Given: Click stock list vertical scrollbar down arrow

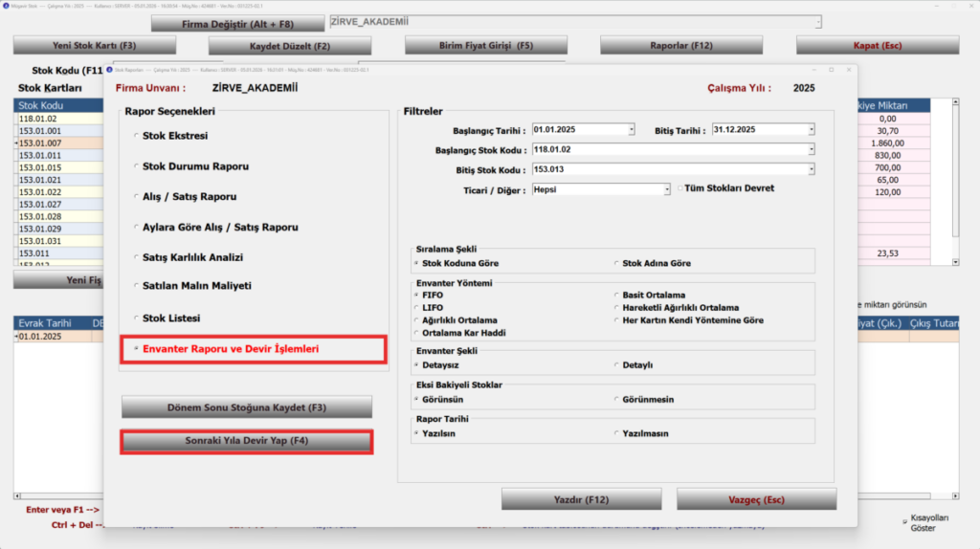Looking at the screenshot, I should click(x=956, y=262).
